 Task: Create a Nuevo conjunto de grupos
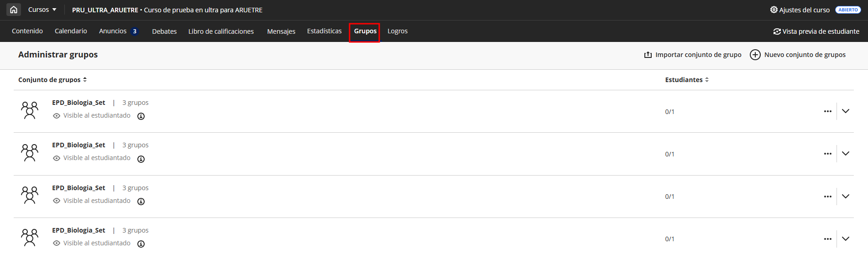[798, 55]
